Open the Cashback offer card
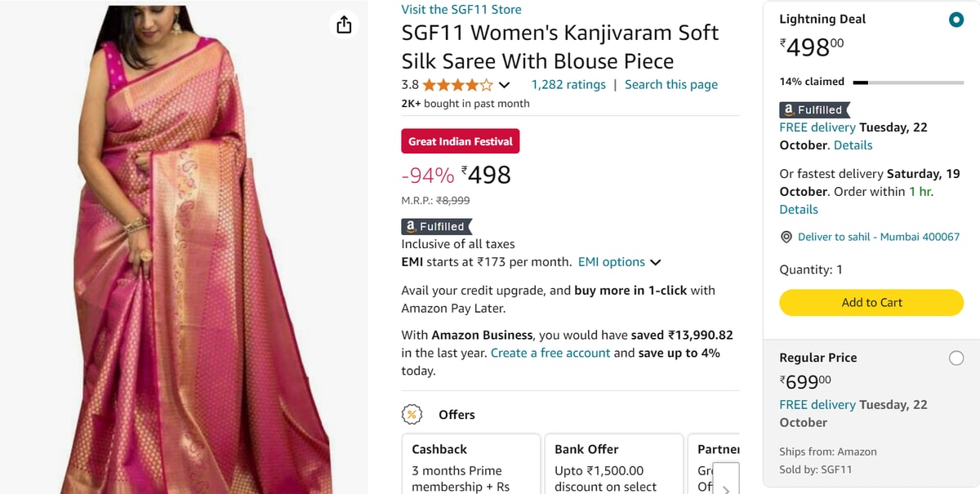The image size is (980, 494). pos(471,465)
